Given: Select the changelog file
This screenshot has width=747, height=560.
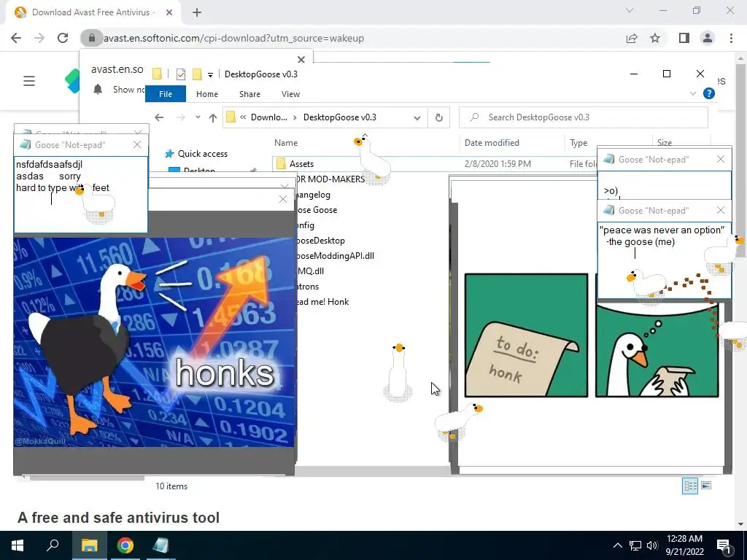Looking at the screenshot, I should pyautogui.click(x=314, y=194).
